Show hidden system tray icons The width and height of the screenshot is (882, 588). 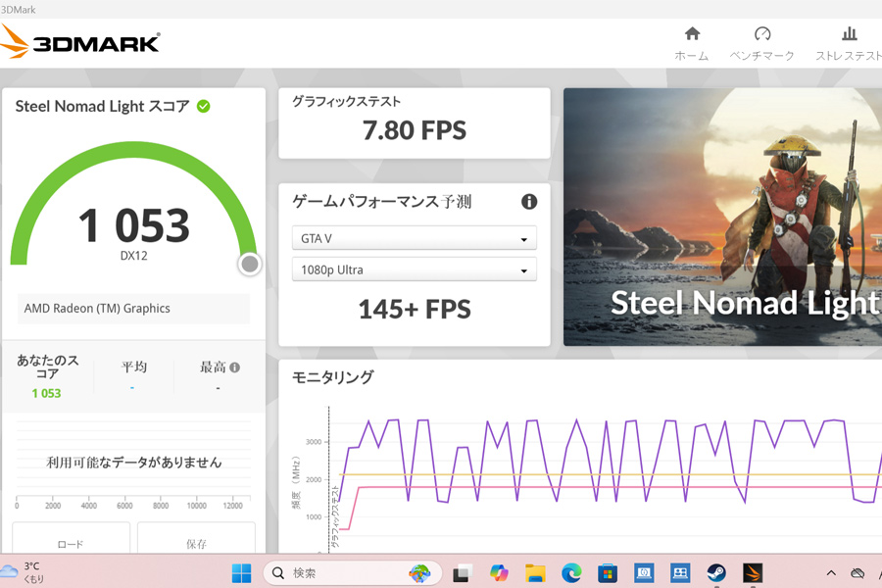pos(831,573)
